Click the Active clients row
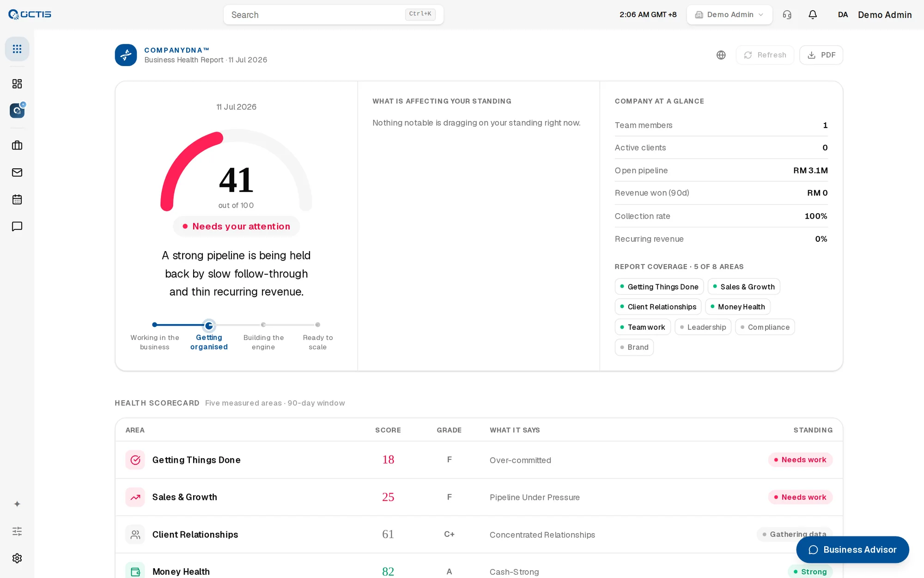This screenshot has width=924, height=578. (721, 148)
